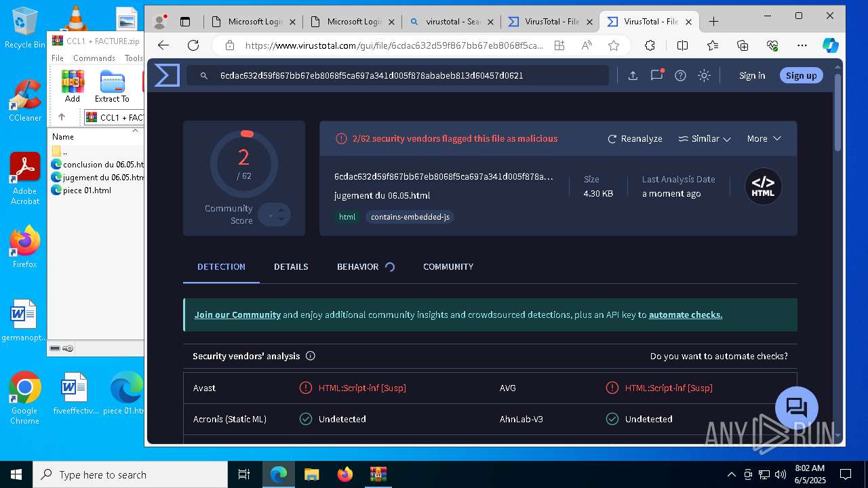Click the Extract To icon in WinRAR

coord(112,86)
